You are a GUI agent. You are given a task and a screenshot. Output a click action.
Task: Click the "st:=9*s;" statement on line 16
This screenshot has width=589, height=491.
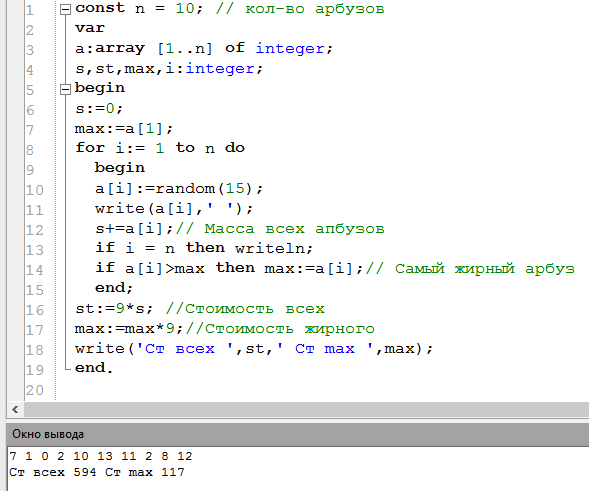[x=115, y=309]
